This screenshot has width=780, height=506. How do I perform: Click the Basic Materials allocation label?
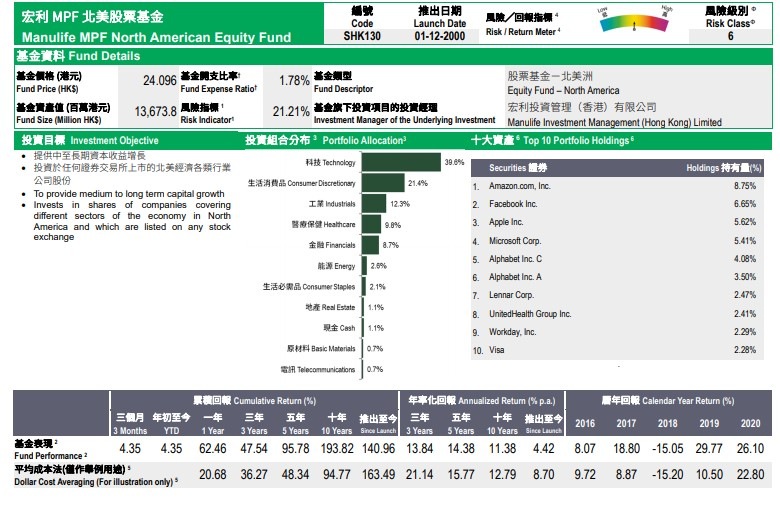pyautogui.click(x=321, y=349)
